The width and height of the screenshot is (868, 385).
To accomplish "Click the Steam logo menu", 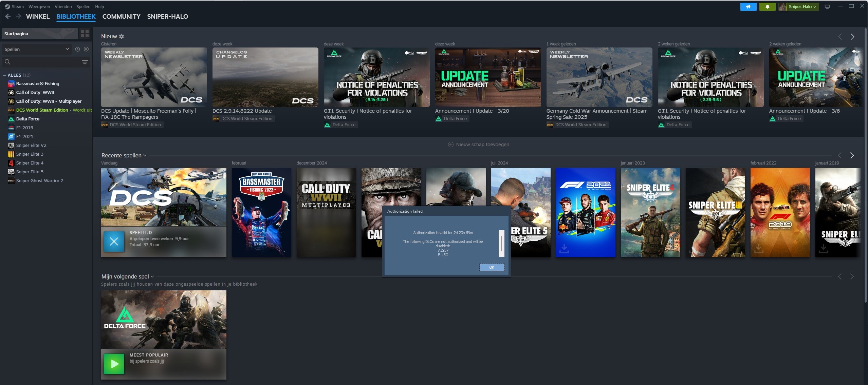I will pyautogui.click(x=14, y=6).
